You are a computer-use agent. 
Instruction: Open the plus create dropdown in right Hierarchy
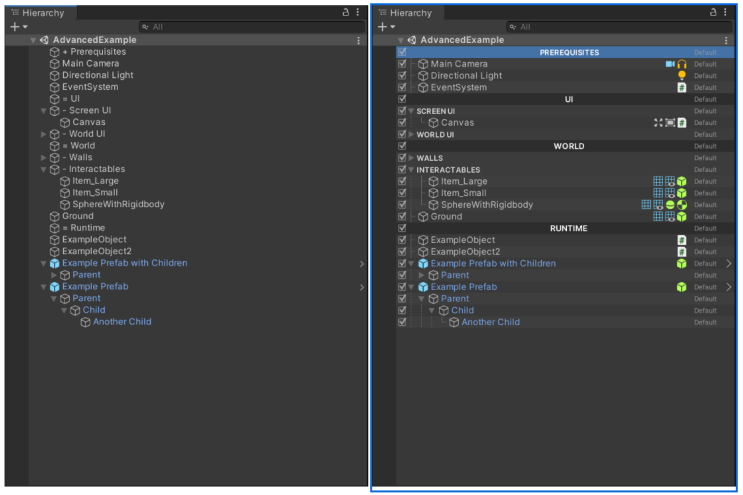point(386,27)
